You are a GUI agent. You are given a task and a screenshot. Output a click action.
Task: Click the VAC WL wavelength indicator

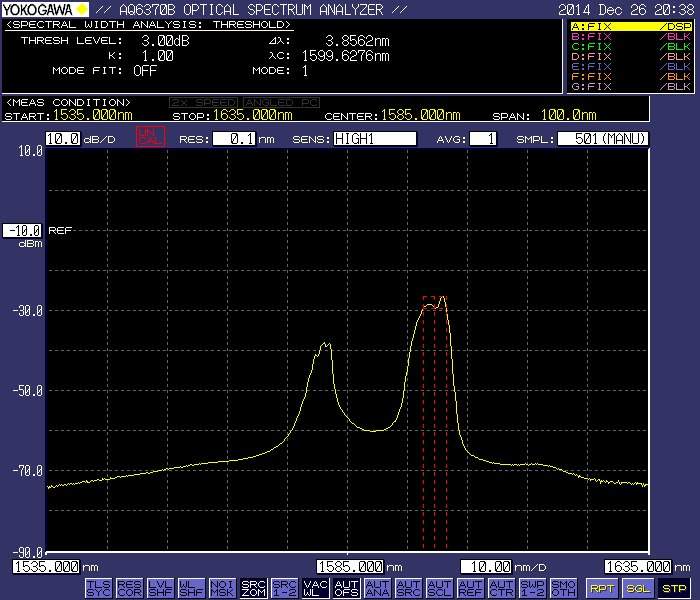pyautogui.click(x=315, y=588)
